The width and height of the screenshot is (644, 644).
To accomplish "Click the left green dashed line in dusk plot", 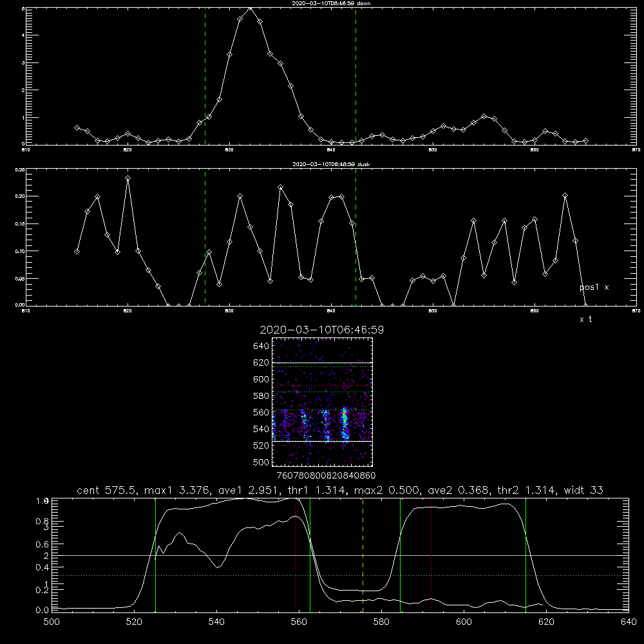I will click(205, 237).
